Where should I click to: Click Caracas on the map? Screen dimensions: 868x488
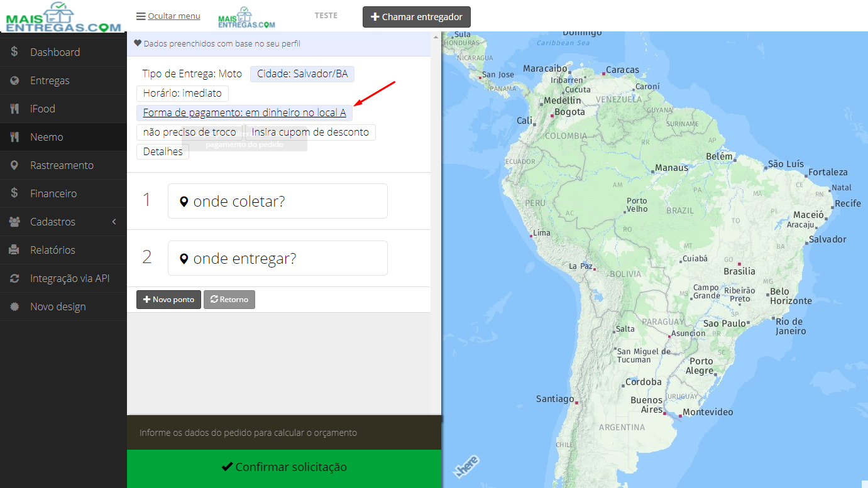pos(623,70)
